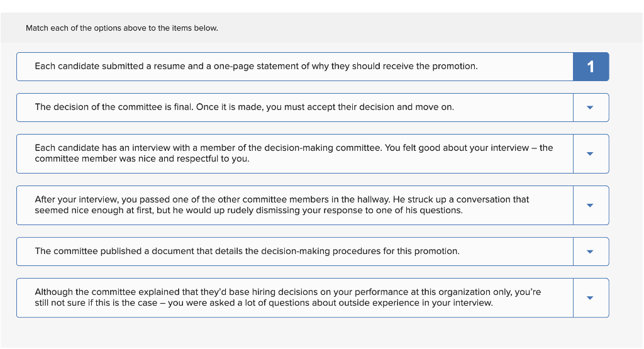Click the 'Match each of the options' instruction
Screen dimensions: 644x349
pyautogui.click(x=122, y=28)
